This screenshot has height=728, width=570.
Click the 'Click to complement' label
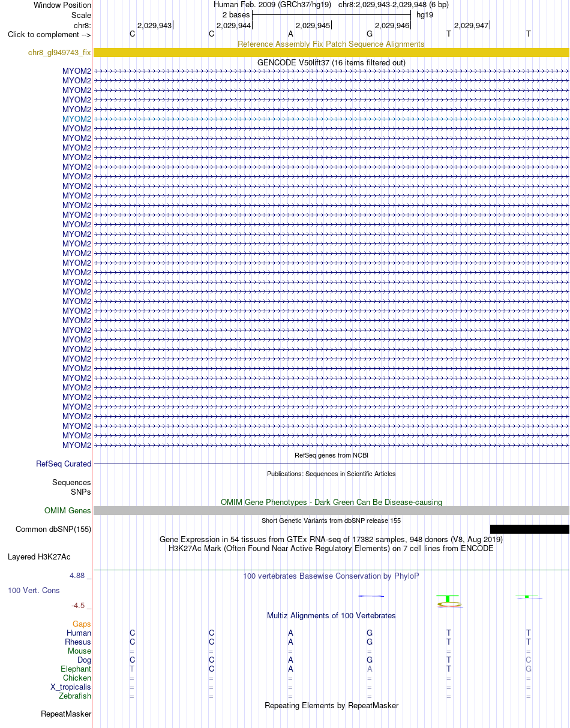pos(49,34)
